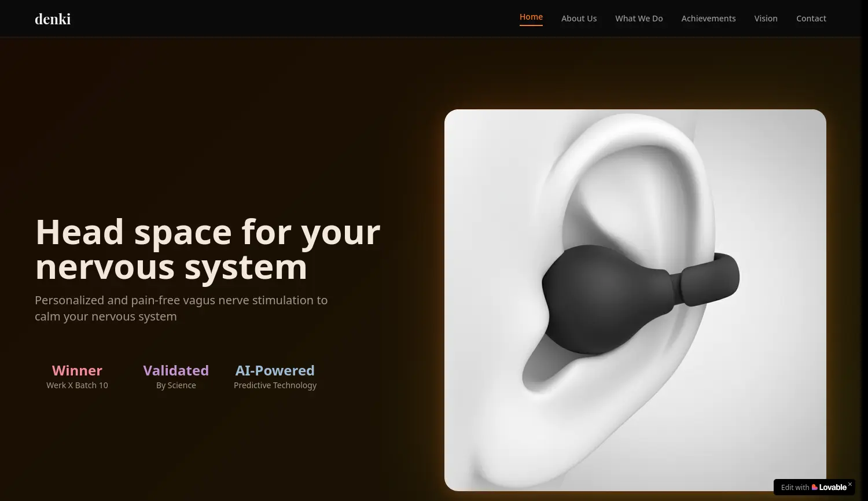
Task: Click the AI-Powered stat label
Action: [275, 370]
